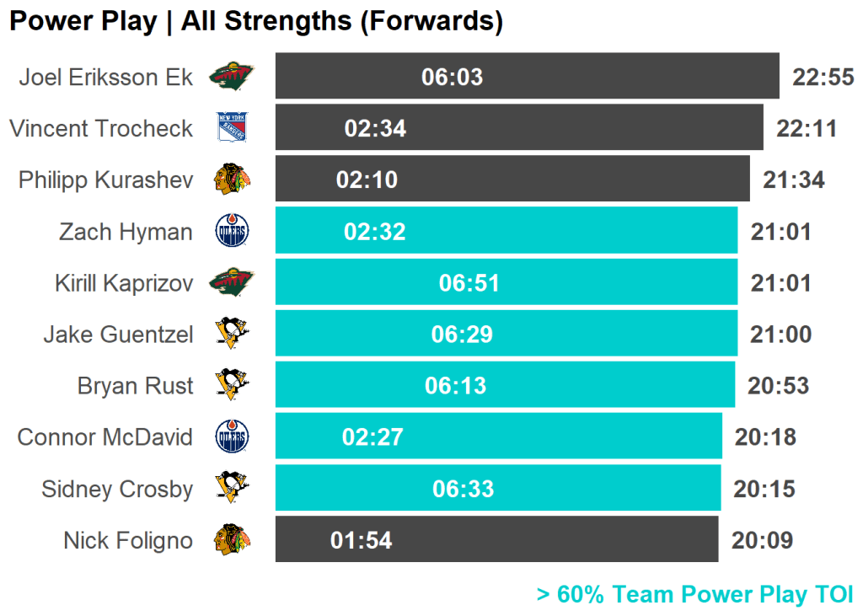Click the Blackhawks logo next to Nick Foligno

click(232, 540)
